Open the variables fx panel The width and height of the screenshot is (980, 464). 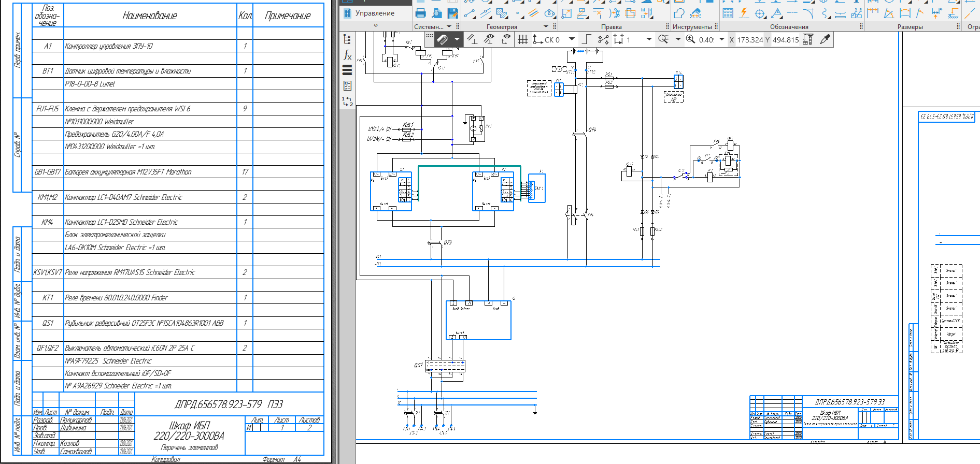point(347,55)
